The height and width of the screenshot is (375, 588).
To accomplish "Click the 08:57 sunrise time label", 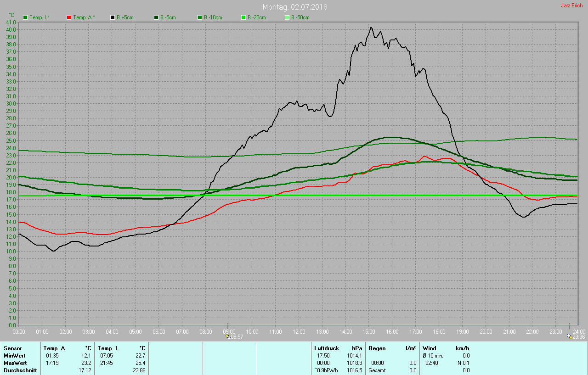I will 236,337.
